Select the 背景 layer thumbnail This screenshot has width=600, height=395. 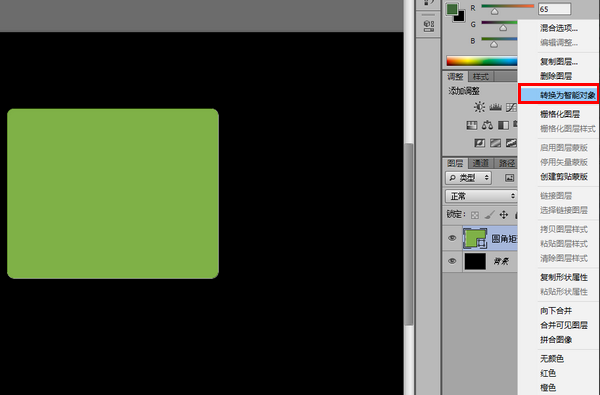click(x=475, y=261)
